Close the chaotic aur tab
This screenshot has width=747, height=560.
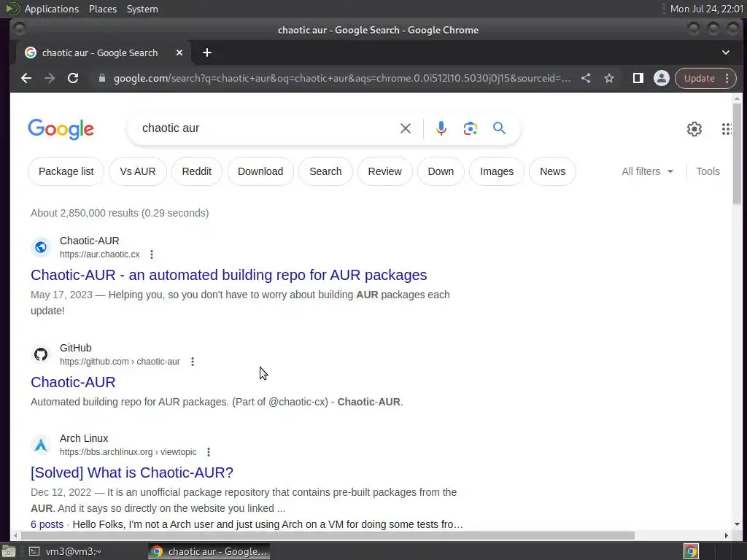pos(179,52)
